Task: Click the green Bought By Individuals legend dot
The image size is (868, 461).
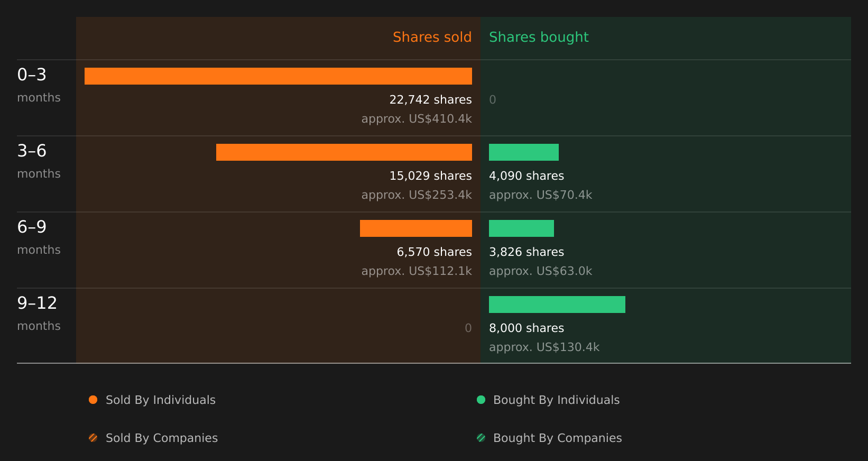Action: (x=481, y=400)
